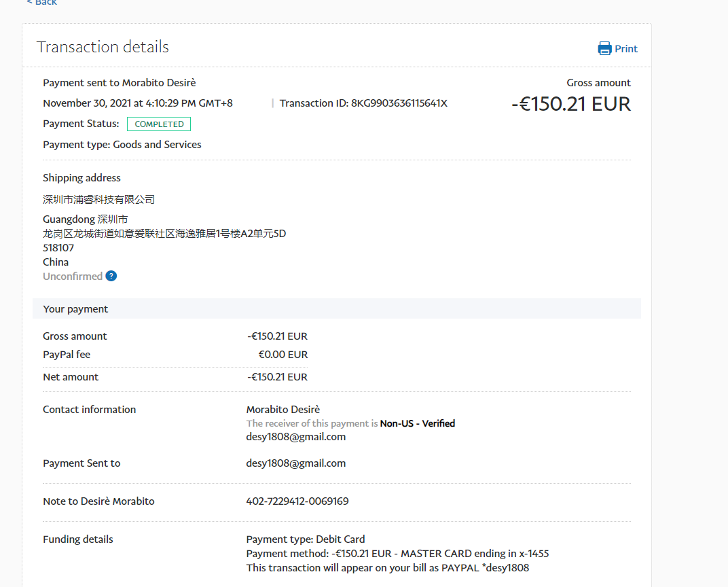Click the postal code 518107
This screenshot has width=728, height=587.
pos(58,248)
